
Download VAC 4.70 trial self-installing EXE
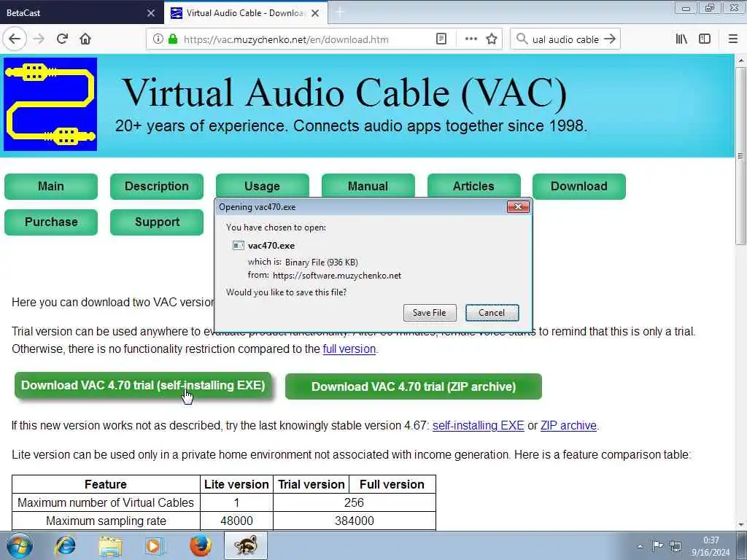[x=143, y=385]
